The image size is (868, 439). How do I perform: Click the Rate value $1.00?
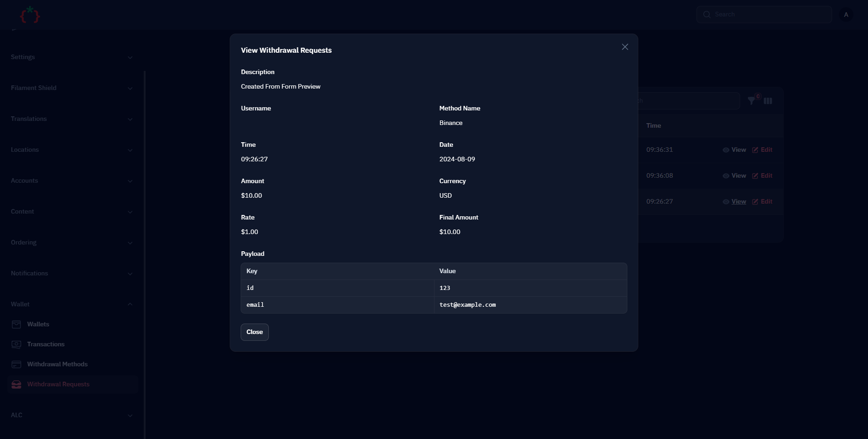pos(250,232)
